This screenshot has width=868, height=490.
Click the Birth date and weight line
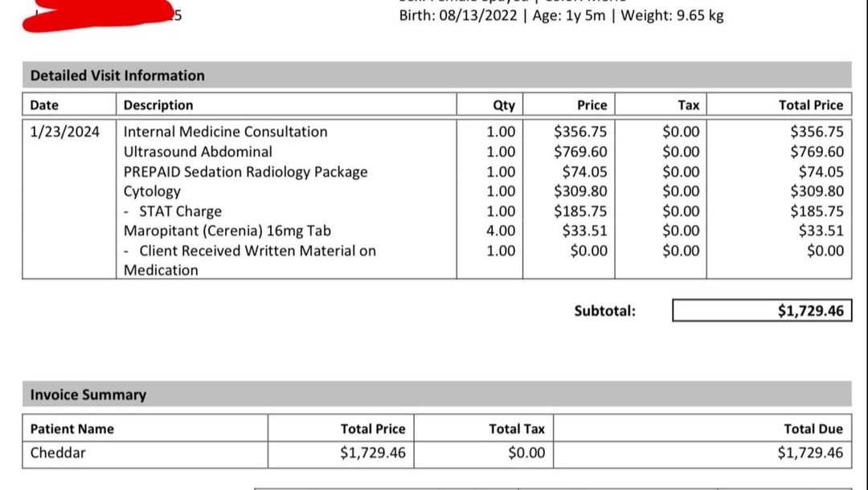coord(561,15)
